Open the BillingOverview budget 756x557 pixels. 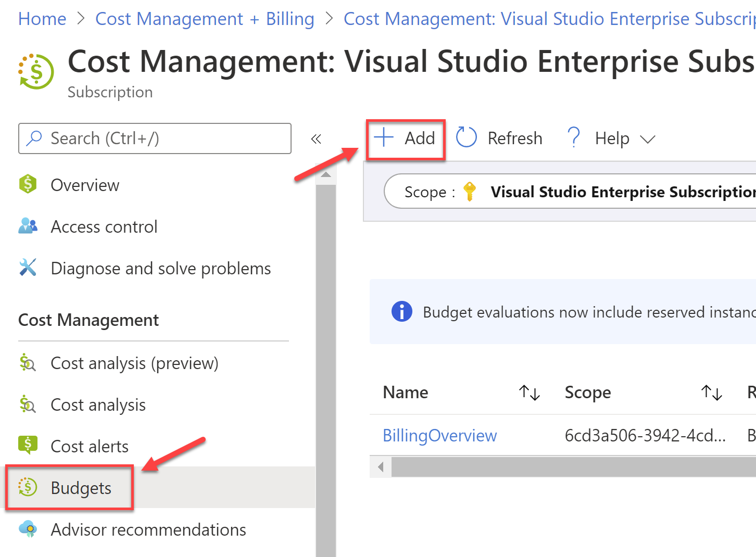click(440, 435)
